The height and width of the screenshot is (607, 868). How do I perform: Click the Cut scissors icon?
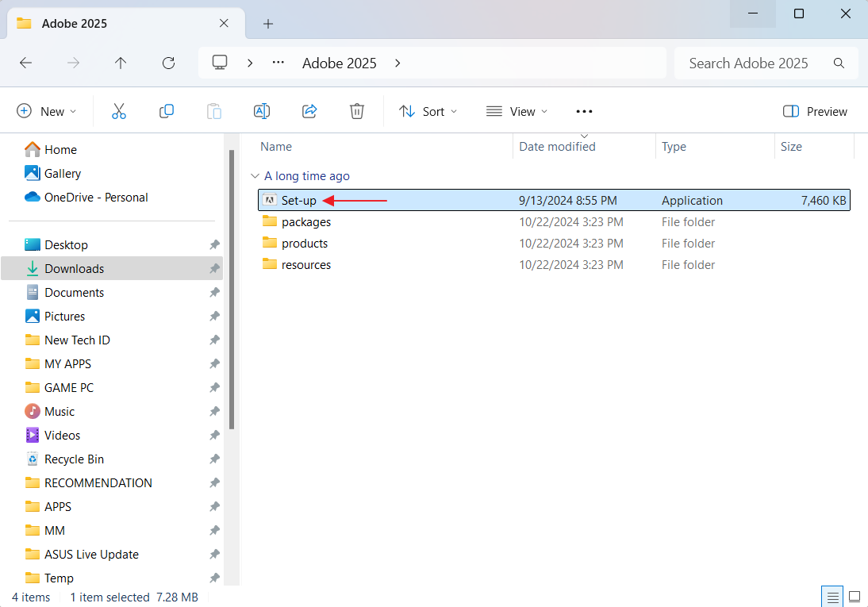pyautogui.click(x=119, y=111)
